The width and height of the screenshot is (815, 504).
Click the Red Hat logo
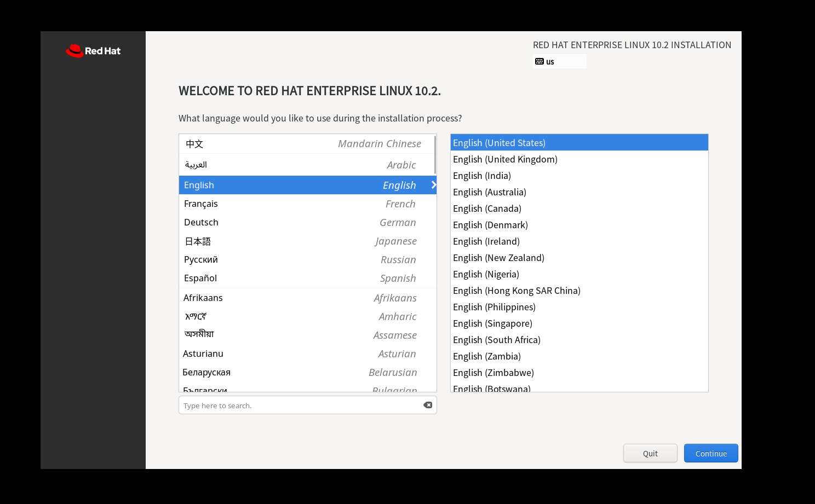click(93, 51)
